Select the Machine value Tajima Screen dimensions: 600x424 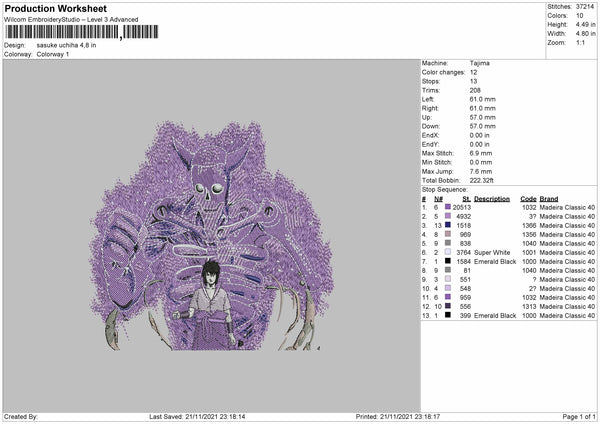479,63
